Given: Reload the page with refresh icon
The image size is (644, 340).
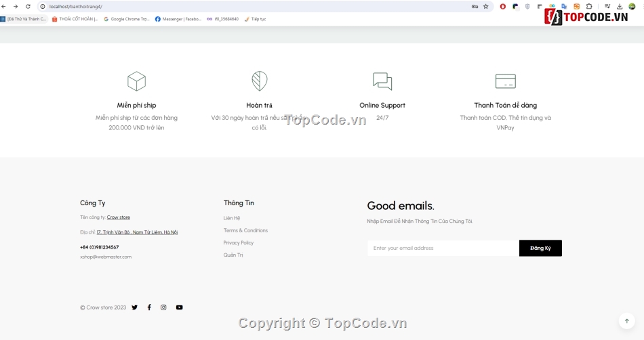Looking at the screenshot, I should [x=28, y=7].
